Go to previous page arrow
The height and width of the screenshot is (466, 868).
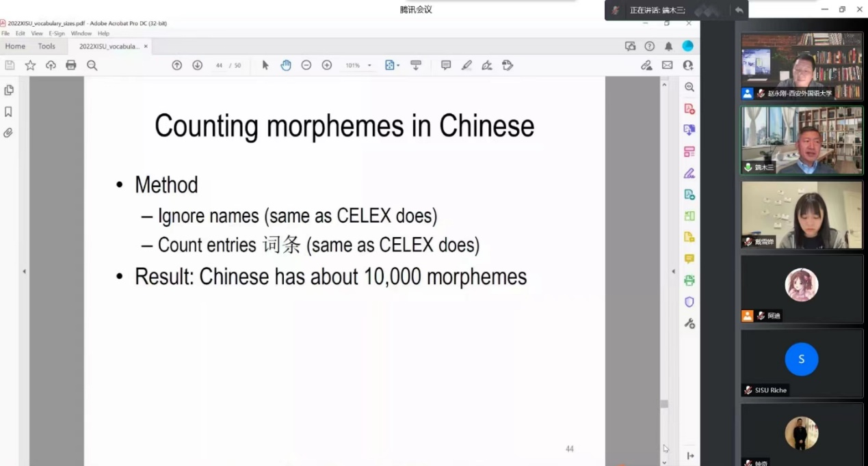[x=176, y=66]
